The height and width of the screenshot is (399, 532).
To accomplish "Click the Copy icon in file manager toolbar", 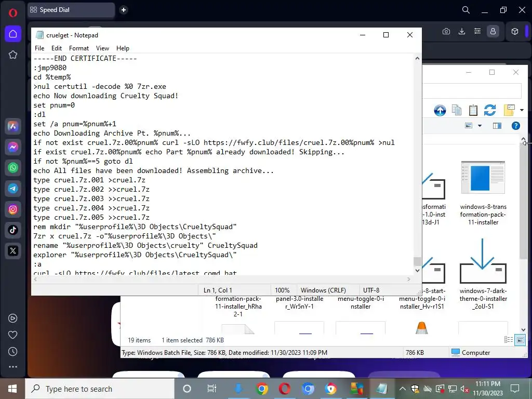I will 457,110.
